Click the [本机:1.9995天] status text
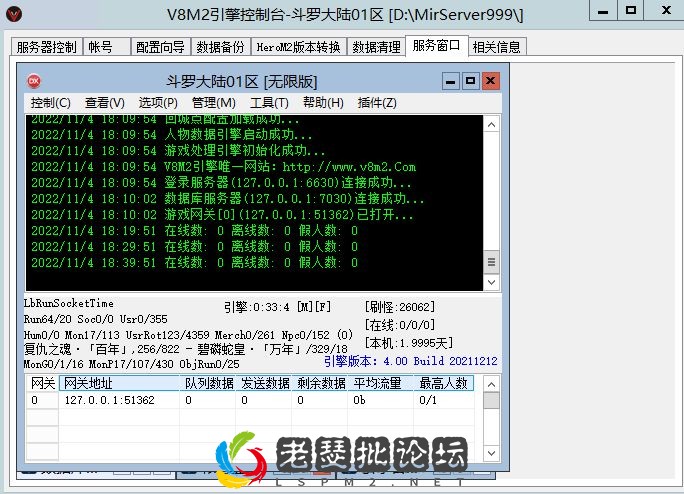This screenshot has width=684, height=494. pyautogui.click(x=408, y=343)
